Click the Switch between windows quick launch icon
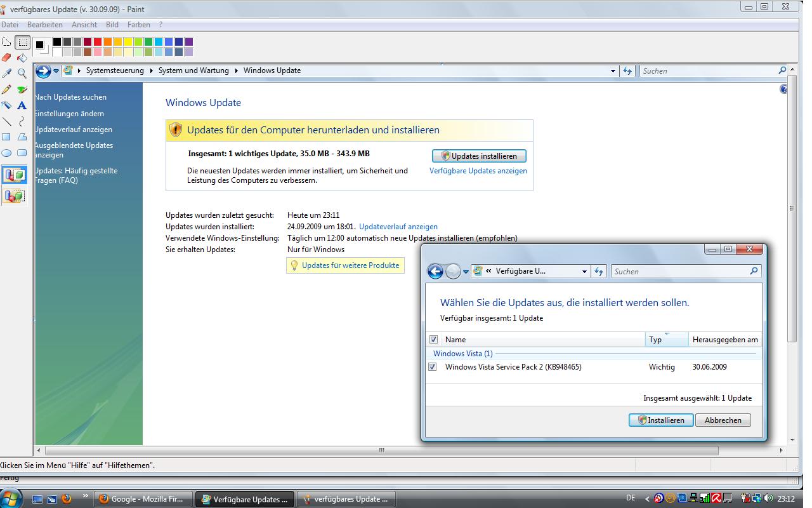 tap(52, 499)
